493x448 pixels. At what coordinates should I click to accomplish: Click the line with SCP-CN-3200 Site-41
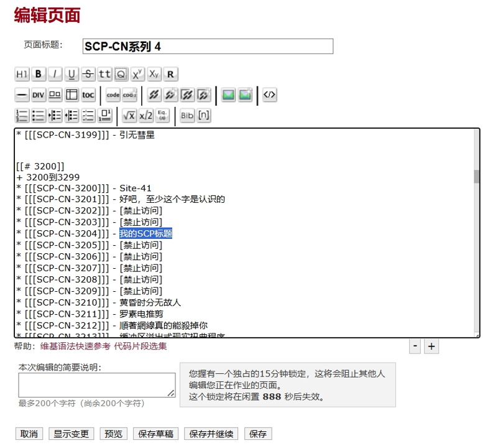click(84, 188)
